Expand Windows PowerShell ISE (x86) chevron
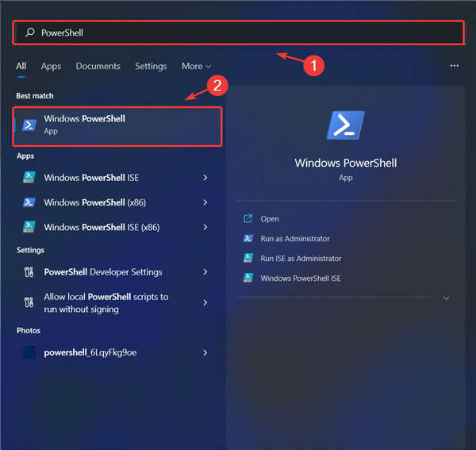Screen dimensions: 476x450 [205, 227]
